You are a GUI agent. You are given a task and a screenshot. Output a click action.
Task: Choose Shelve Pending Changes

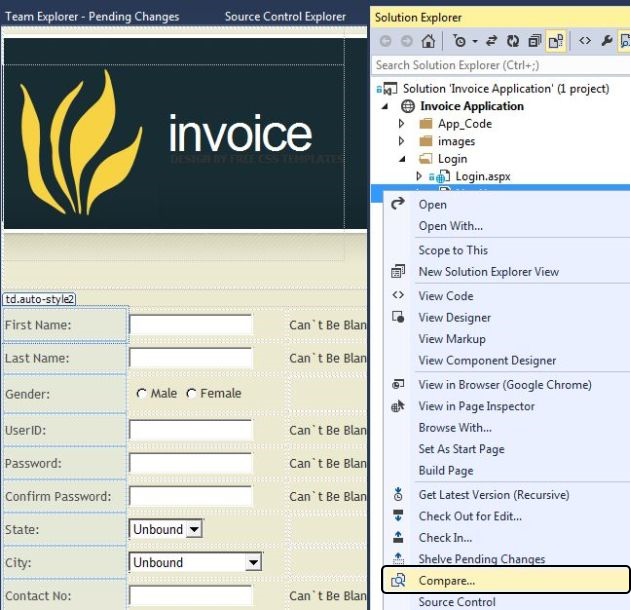482,559
